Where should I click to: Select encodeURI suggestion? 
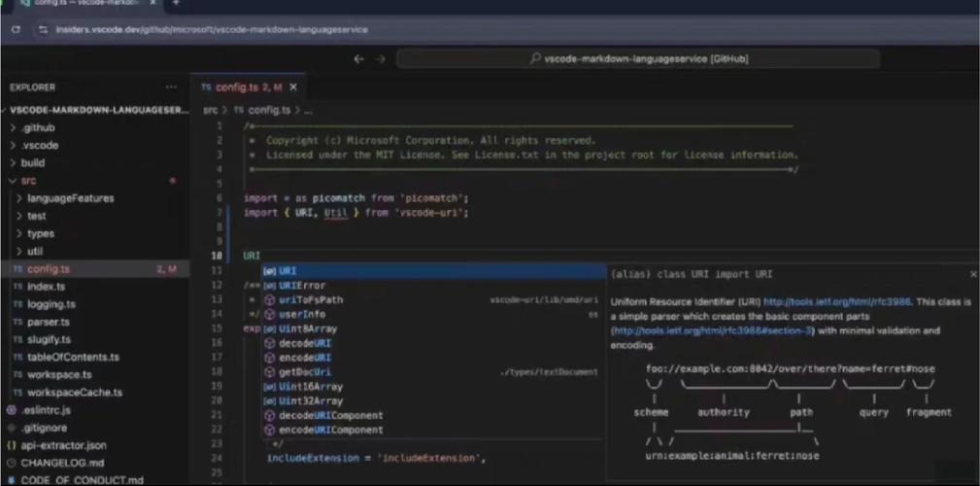tap(434, 358)
